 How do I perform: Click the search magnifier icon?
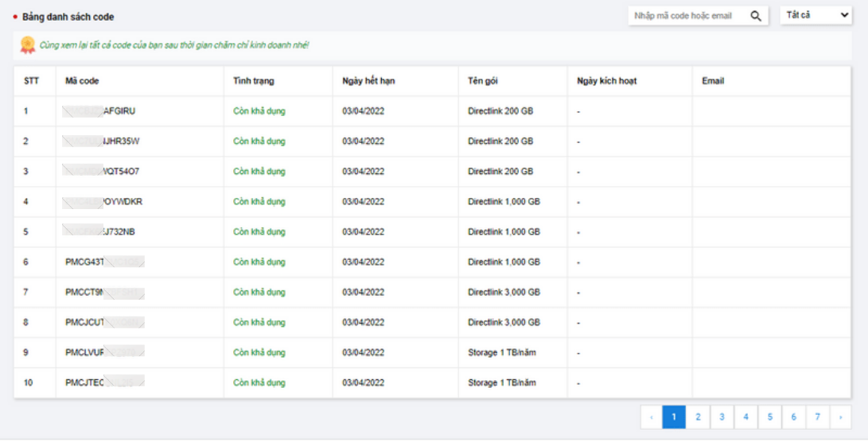756,16
